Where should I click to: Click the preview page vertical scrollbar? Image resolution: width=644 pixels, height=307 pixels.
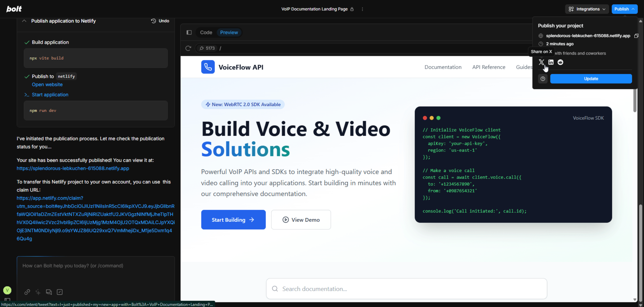[x=635, y=101]
